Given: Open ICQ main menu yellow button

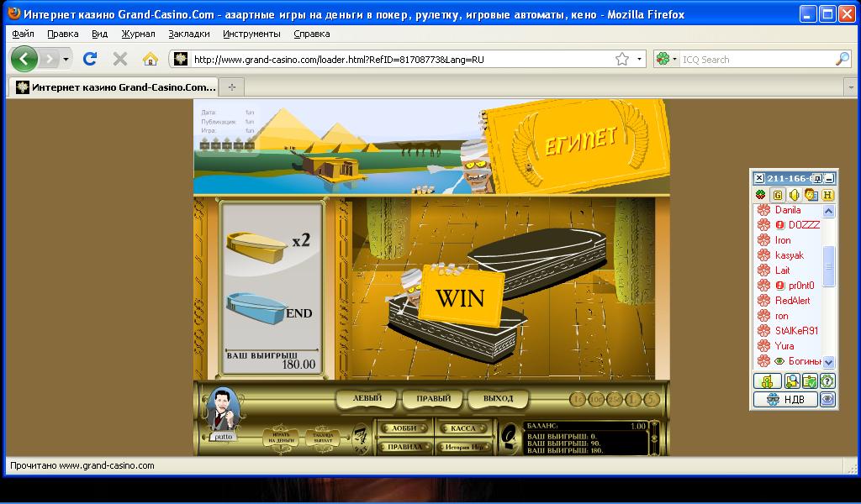Looking at the screenshot, I should [x=767, y=381].
